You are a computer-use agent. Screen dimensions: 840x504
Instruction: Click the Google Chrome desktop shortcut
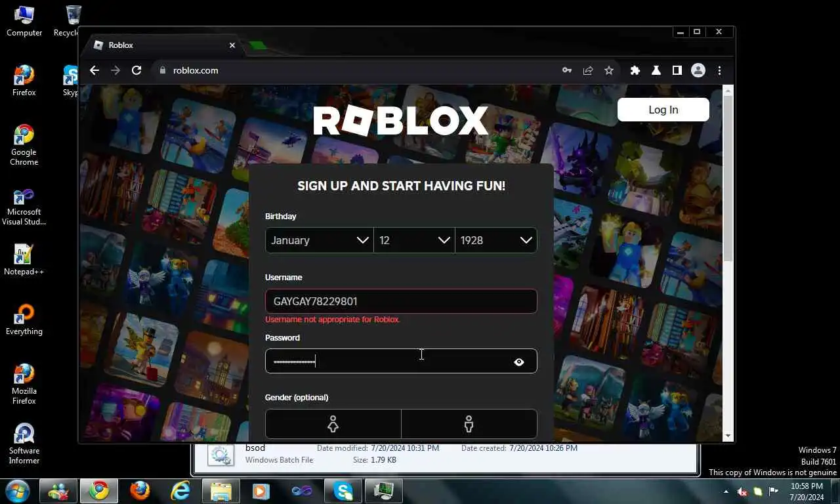pyautogui.click(x=24, y=145)
